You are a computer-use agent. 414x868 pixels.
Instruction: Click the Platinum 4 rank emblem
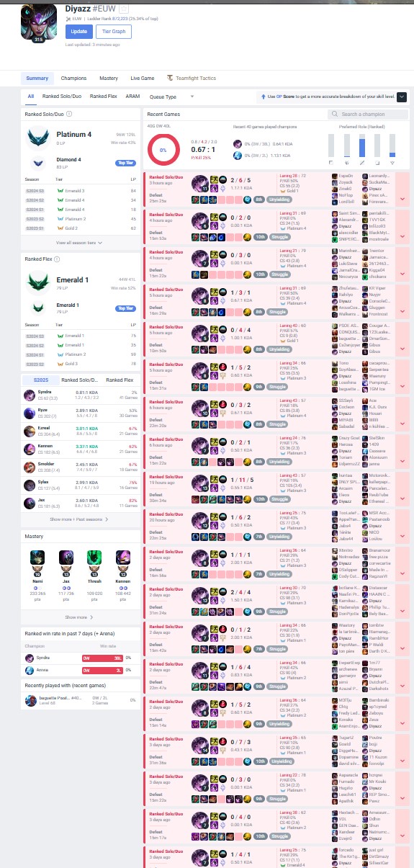[x=37, y=135]
